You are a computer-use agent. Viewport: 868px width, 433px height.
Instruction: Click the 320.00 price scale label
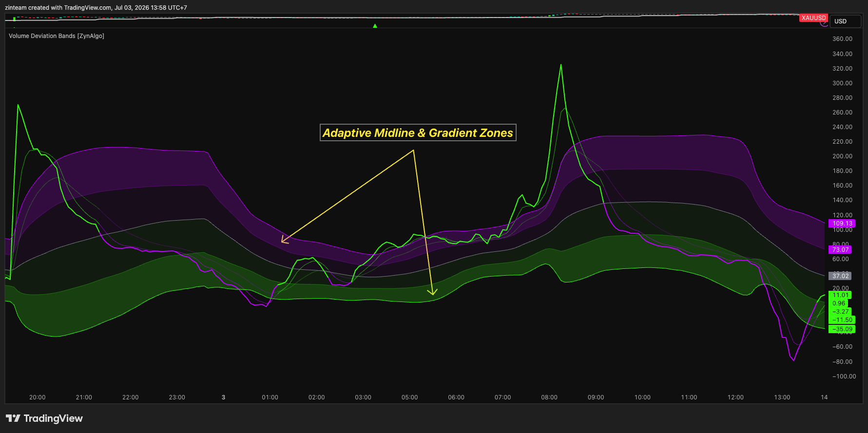coord(842,69)
